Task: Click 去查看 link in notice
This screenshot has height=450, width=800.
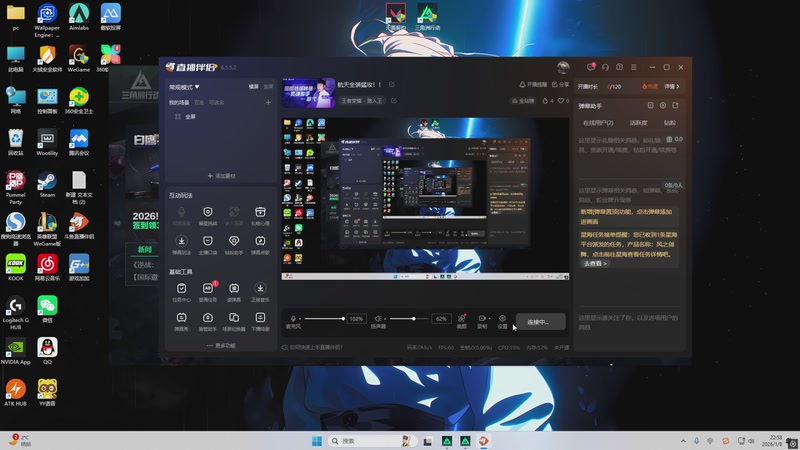Action: pyautogui.click(x=595, y=264)
